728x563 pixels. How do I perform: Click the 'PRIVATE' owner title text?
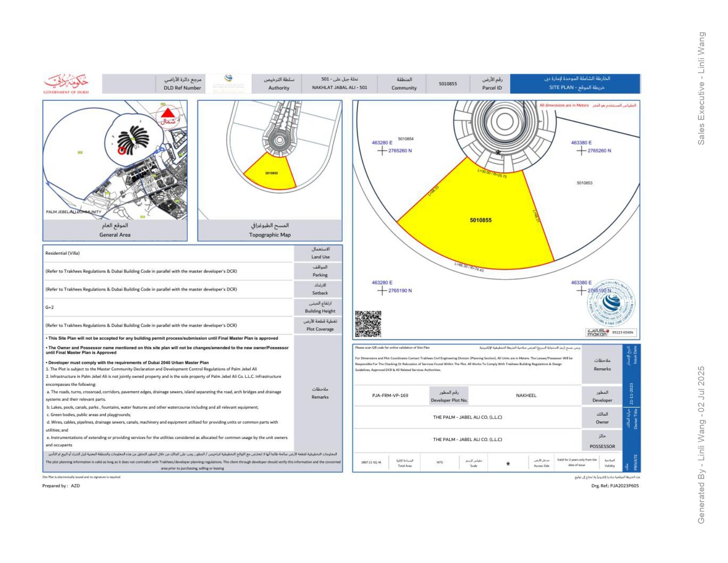point(635,462)
